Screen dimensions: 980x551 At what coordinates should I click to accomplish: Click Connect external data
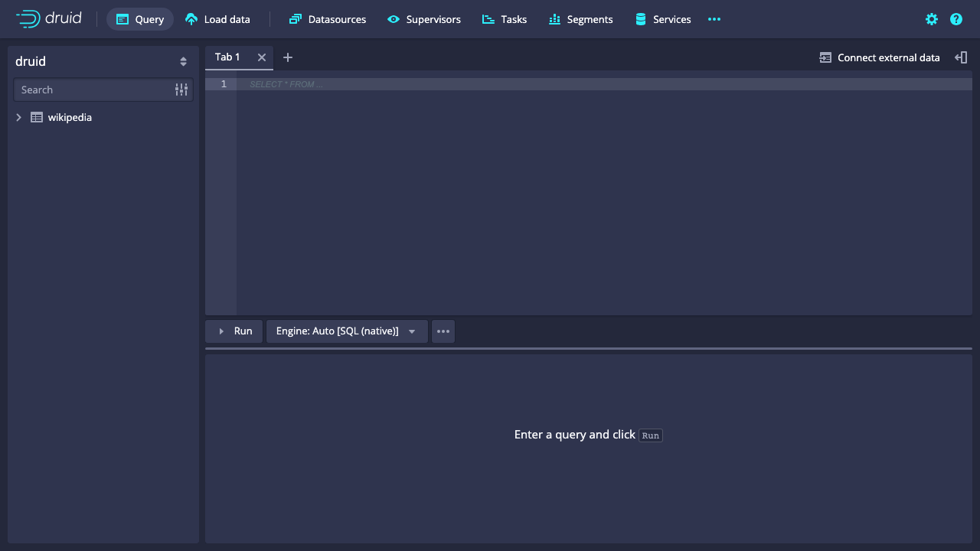coord(880,57)
